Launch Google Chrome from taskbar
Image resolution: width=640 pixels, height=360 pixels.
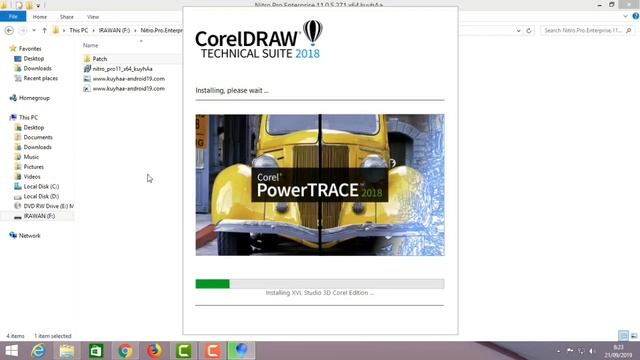(x=125, y=351)
